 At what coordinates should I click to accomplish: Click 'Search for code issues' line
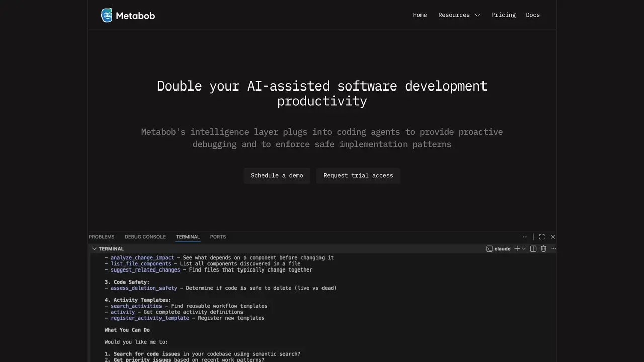click(202, 354)
